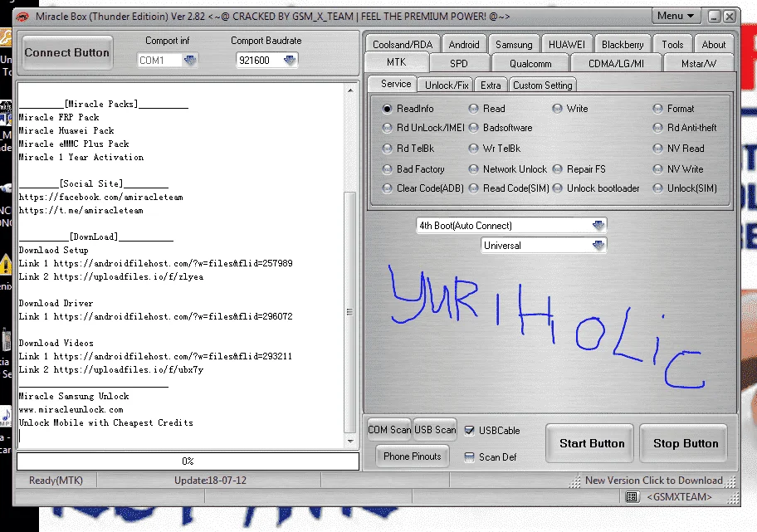Open Phone Pinouts

[x=413, y=456]
